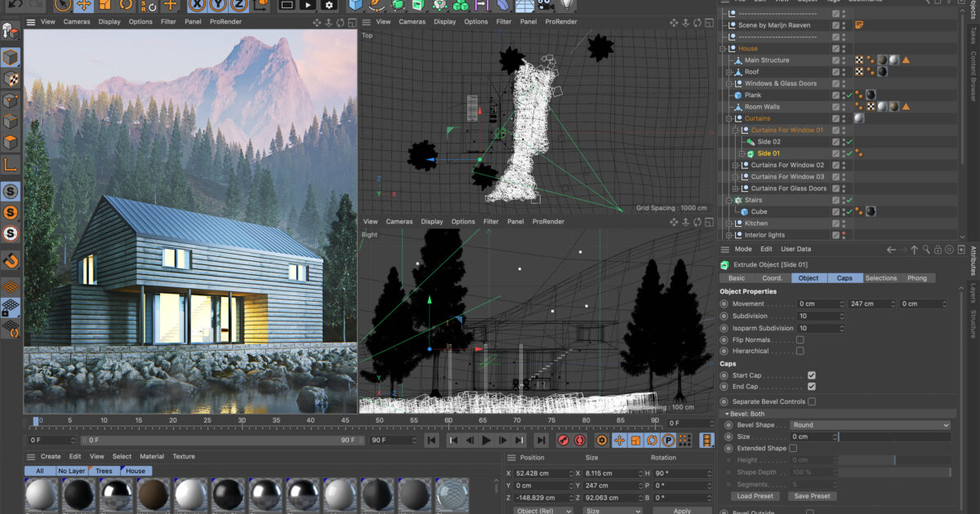Open the Bevel Shape dropdown showing Round
This screenshot has height=514, width=980.
[x=870, y=425]
